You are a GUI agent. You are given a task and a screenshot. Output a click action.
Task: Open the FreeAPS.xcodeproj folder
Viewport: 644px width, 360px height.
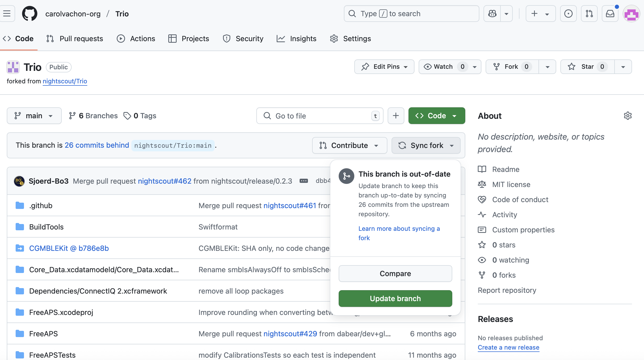(x=61, y=312)
